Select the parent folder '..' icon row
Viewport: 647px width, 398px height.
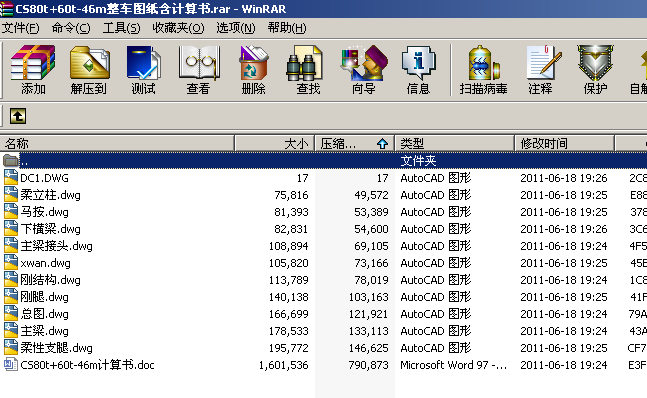pyautogui.click(x=324, y=160)
